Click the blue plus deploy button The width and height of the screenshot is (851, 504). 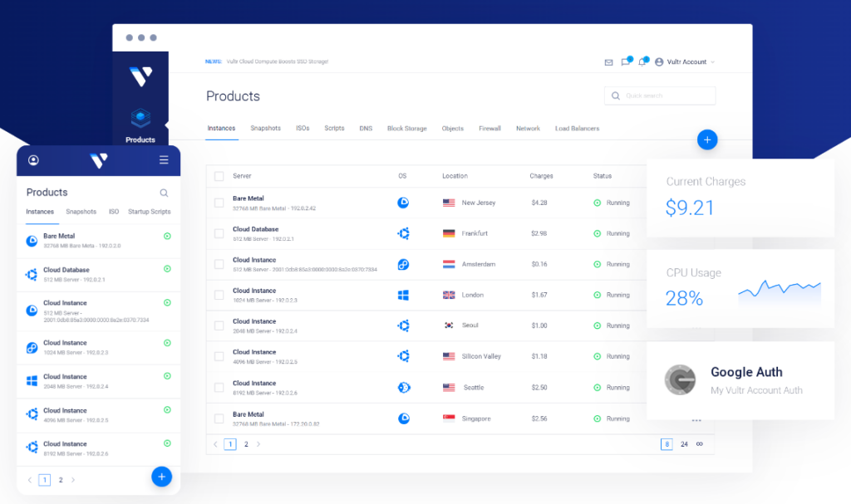click(706, 139)
